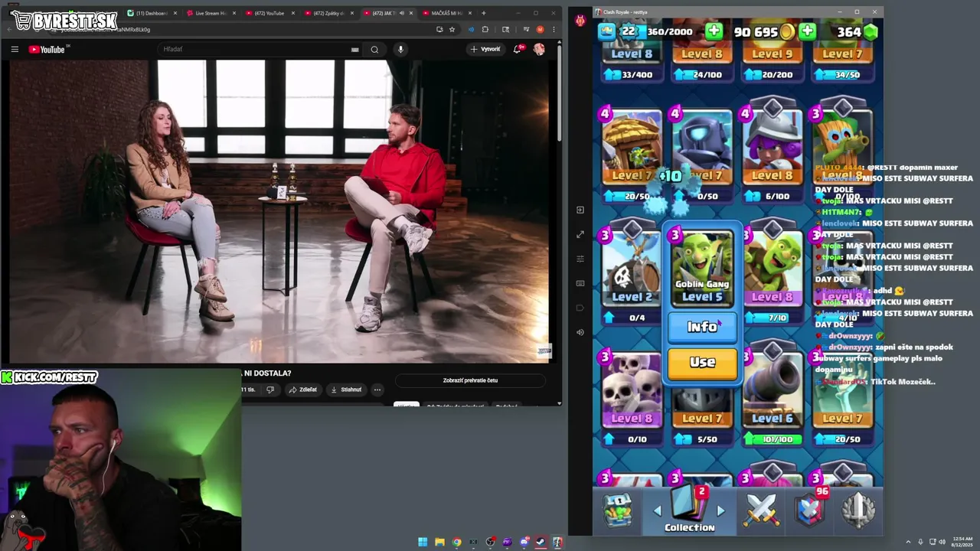This screenshot has width=980, height=551.
Task: Select the Goblin Gang Level 5 card
Action: 702,267
